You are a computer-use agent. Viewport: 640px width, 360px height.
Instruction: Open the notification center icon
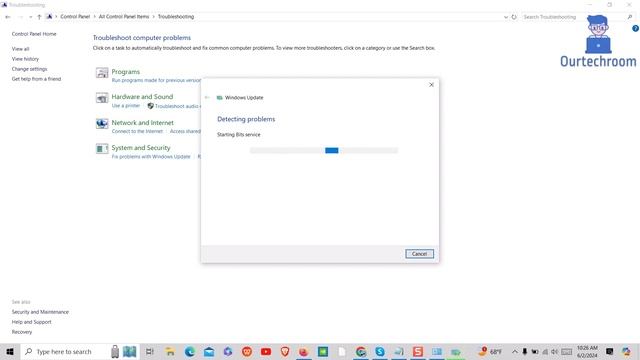(x=609, y=351)
